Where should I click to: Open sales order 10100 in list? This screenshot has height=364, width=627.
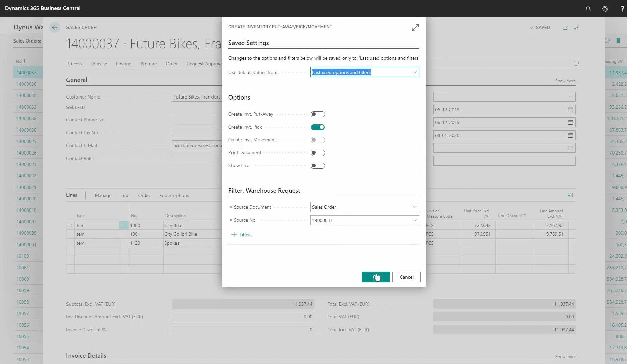point(23,256)
